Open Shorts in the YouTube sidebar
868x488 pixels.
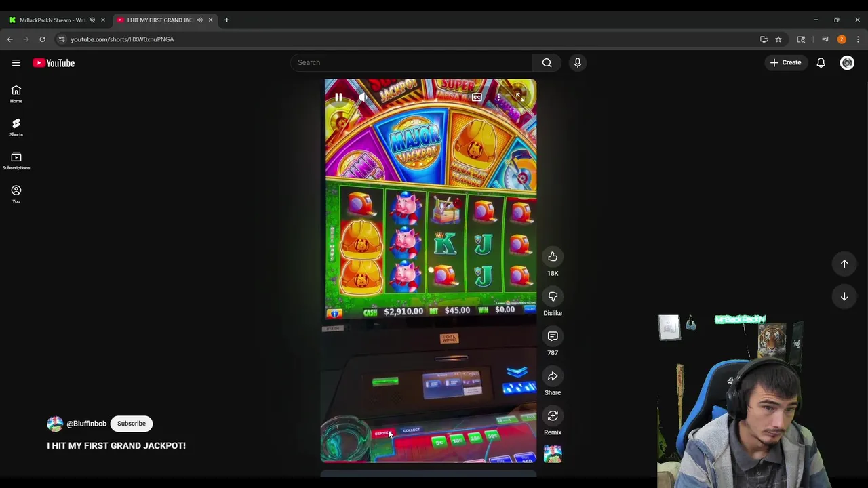click(16, 127)
